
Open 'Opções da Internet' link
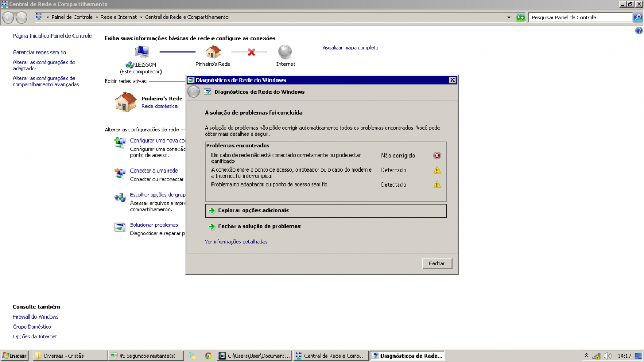coord(35,337)
